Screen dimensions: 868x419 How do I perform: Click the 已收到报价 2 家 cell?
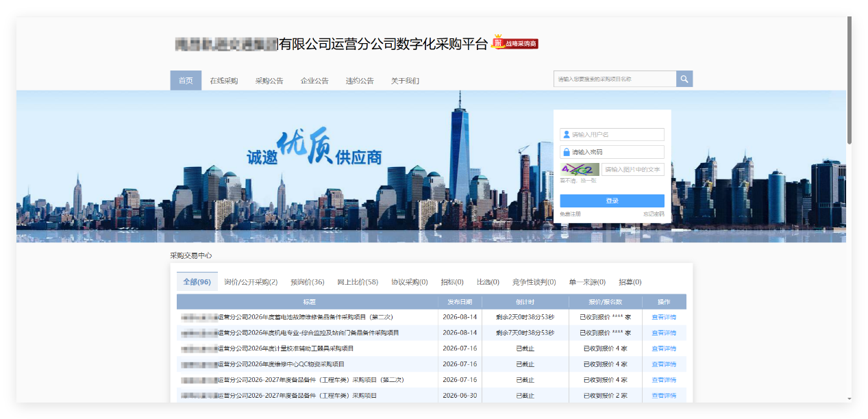point(606,396)
